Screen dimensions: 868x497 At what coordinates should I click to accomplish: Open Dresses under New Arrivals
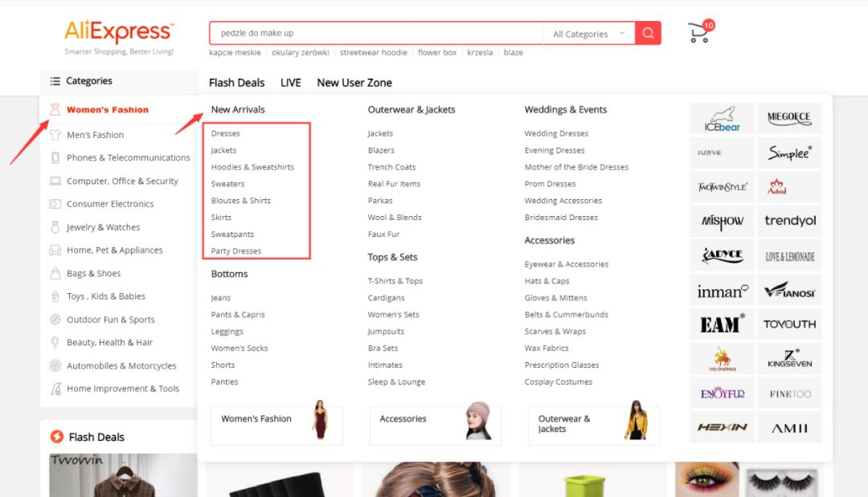[x=225, y=134]
